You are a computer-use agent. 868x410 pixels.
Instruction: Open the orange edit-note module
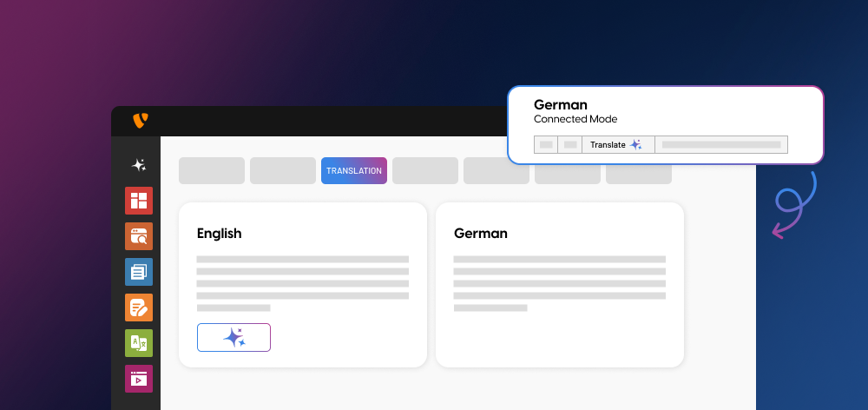pyautogui.click(x=138, y=307)
